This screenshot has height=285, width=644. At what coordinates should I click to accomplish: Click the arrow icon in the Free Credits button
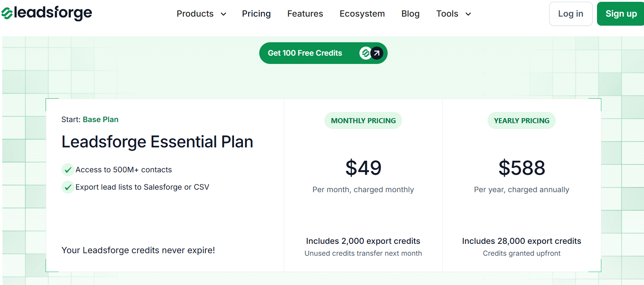(377, 53)
